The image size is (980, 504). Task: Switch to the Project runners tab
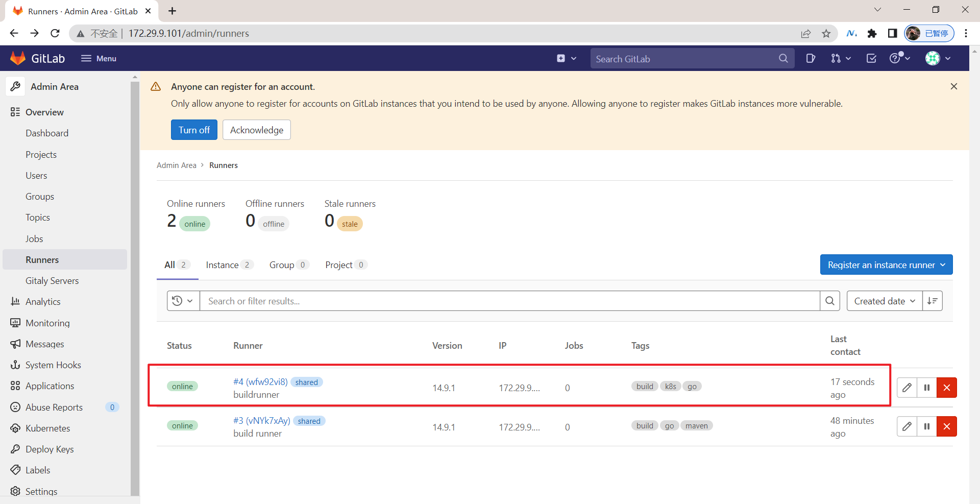pos(346,265)
